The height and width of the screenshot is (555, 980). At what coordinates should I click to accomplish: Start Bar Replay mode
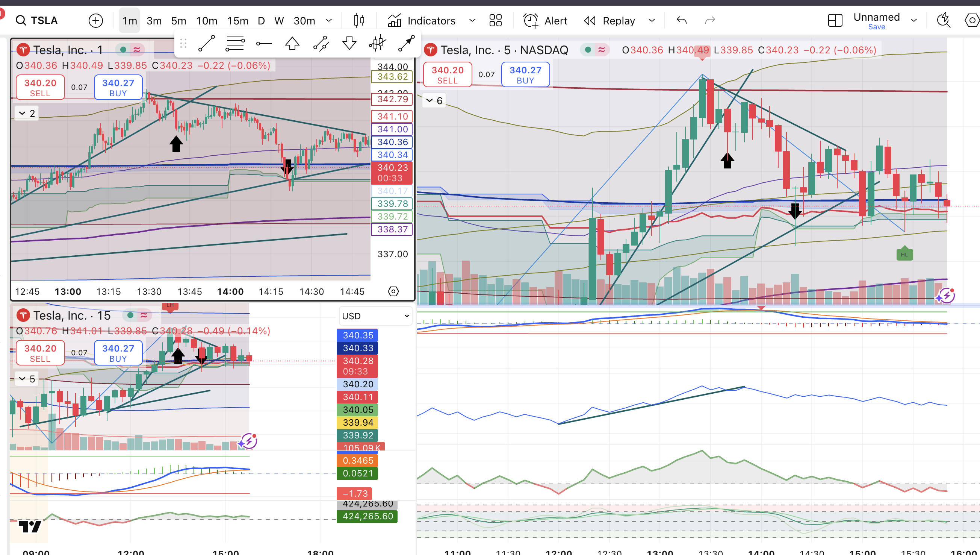pyautogui.click(x=610, y=21)
